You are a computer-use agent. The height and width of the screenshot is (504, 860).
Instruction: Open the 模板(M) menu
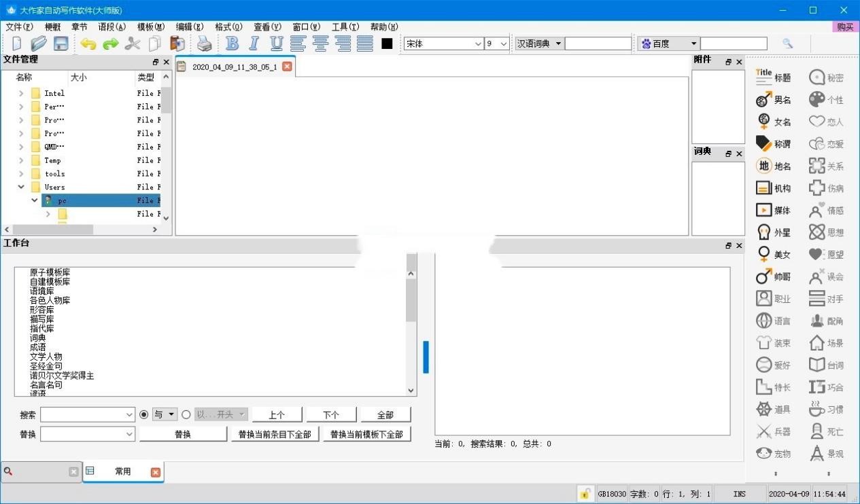point(151,27)
